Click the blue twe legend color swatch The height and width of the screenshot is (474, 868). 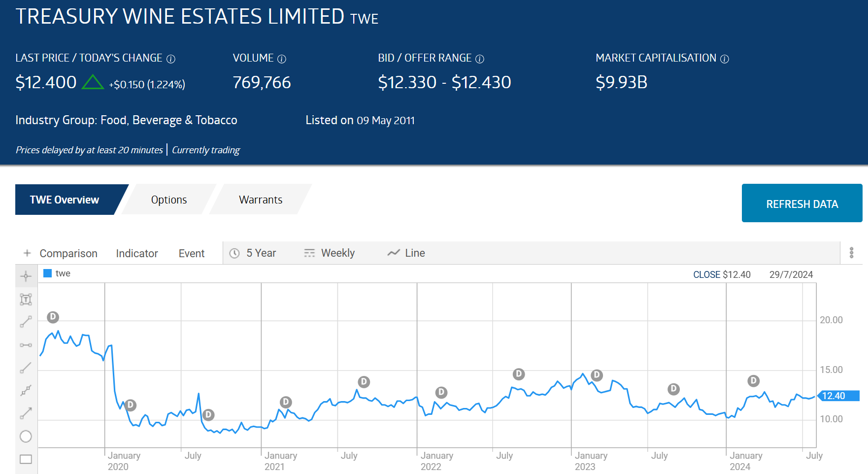[48, 273]
